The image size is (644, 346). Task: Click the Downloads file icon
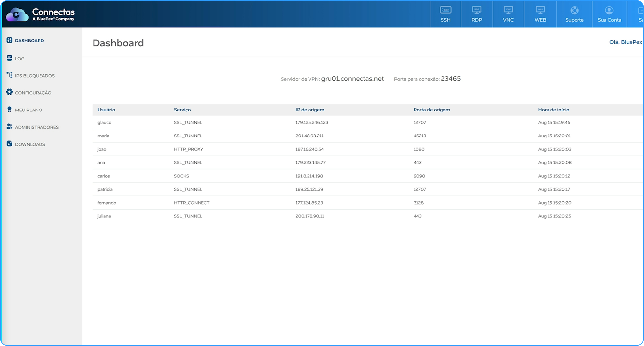tap(9, 143)
